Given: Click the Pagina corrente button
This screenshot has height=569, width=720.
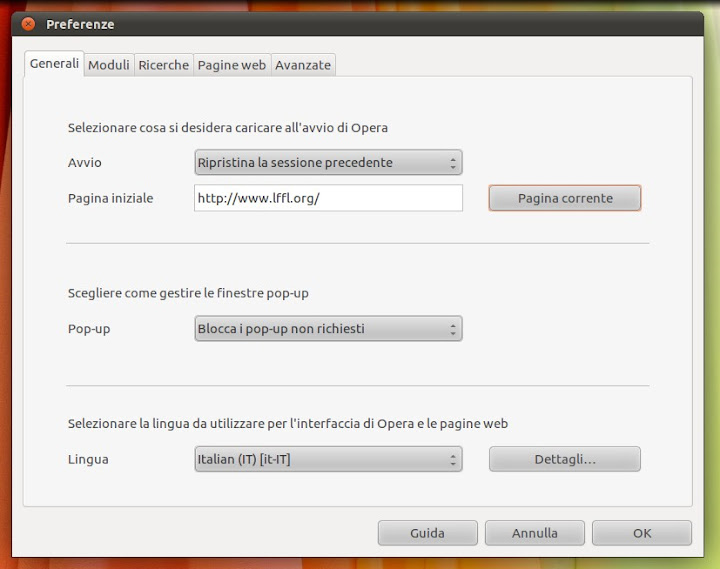Looking at the screenshot, I should click(565, 198).
